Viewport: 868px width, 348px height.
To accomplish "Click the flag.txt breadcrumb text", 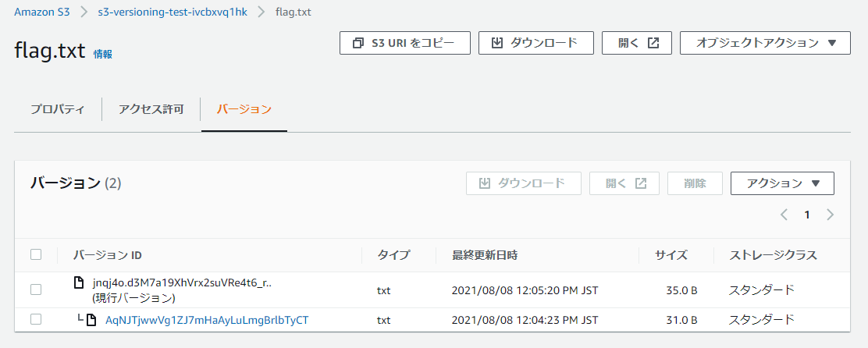I will (293, 12).
